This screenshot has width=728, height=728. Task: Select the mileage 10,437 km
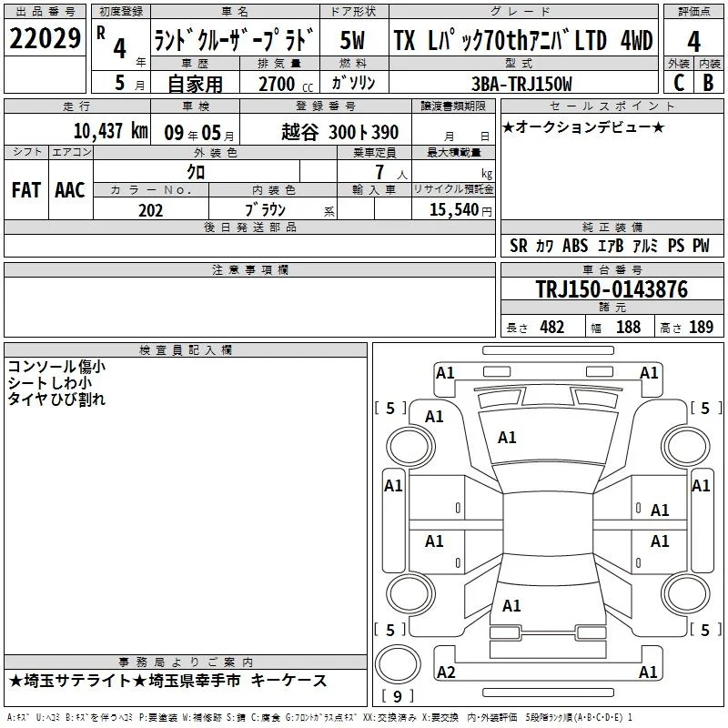[111, 131]
